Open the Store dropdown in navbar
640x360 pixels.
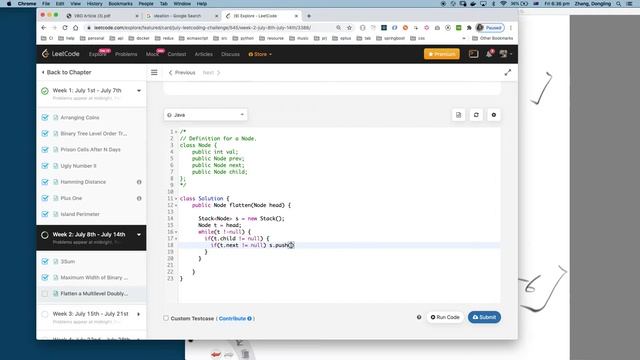pos(260,54)
